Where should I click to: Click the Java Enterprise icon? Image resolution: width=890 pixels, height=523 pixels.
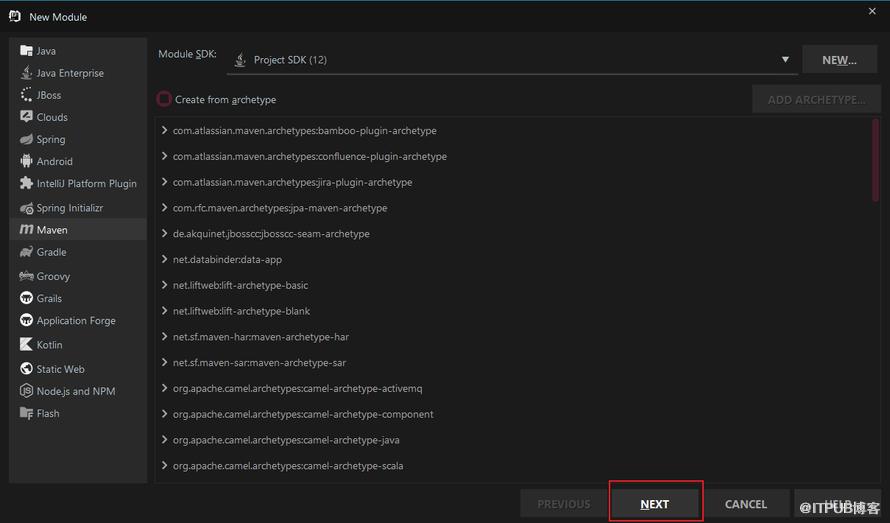(26, 73)
